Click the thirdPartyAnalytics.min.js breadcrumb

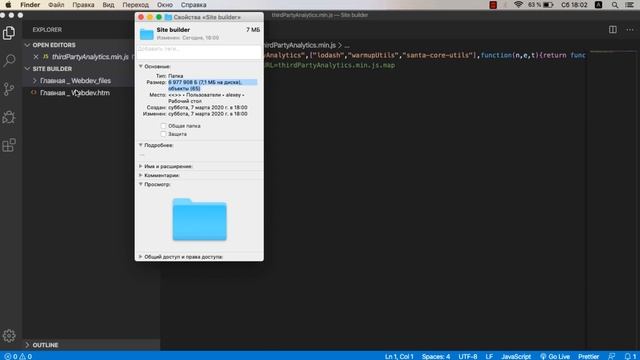[x=299, y=45]
